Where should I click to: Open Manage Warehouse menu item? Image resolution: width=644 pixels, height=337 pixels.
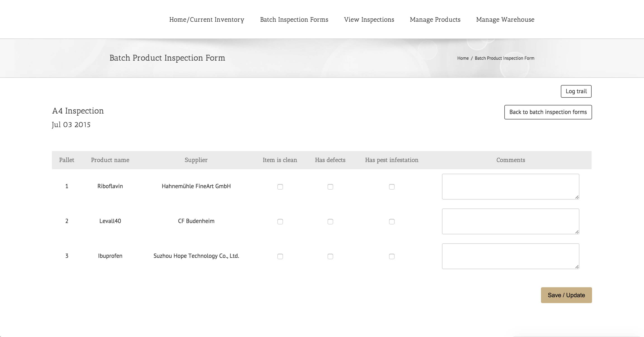click(x=505, y=19)
